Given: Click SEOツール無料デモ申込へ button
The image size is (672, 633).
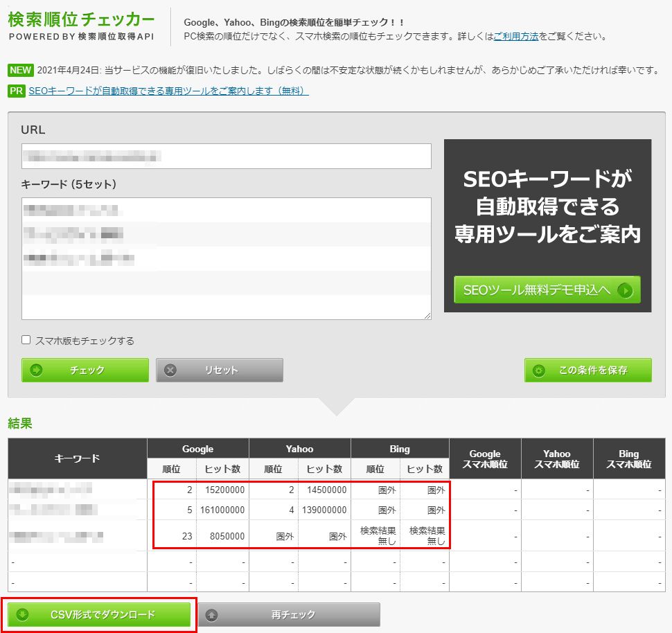Looking at the screenshot, I should 547,289.
